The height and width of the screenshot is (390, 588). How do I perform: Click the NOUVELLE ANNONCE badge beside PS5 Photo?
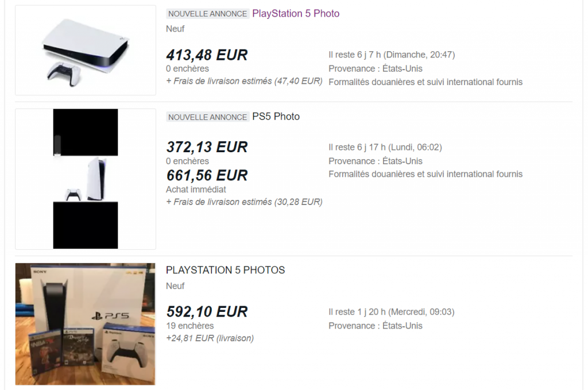click(x=207, y=117)
